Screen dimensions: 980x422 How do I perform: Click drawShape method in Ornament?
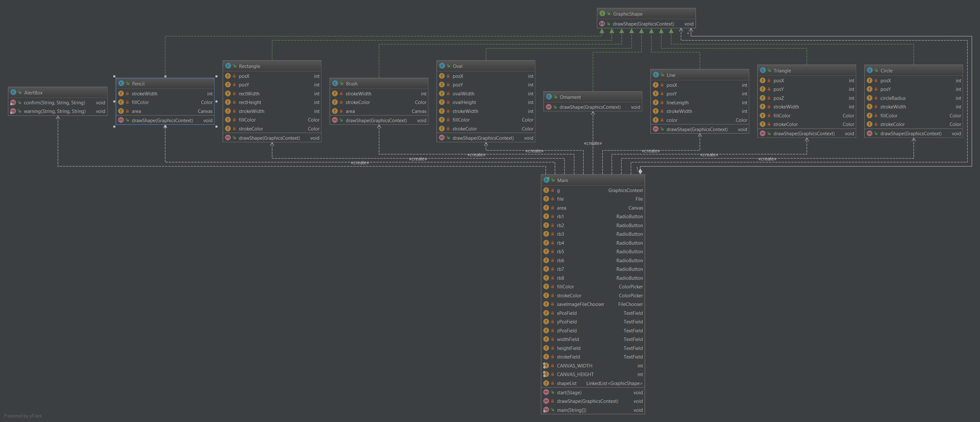[x=593, y=107]
